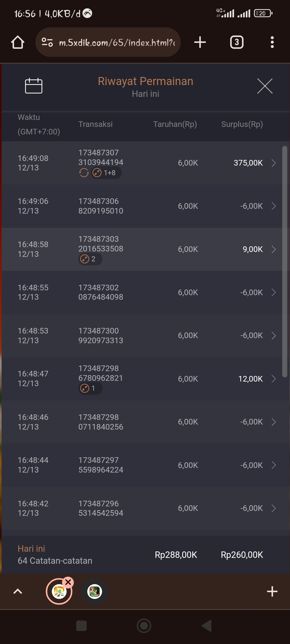The height and width of the screenshot is (644, 290).
Task: Expand the bottom bar with up chevron
Action: pos(18,591)
